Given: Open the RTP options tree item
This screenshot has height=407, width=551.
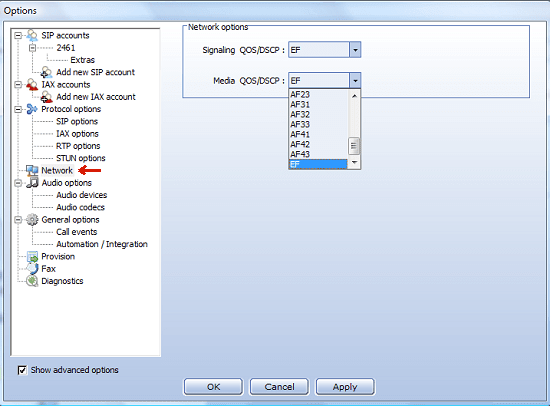Looking at the screenshot, I should point(78,146).
